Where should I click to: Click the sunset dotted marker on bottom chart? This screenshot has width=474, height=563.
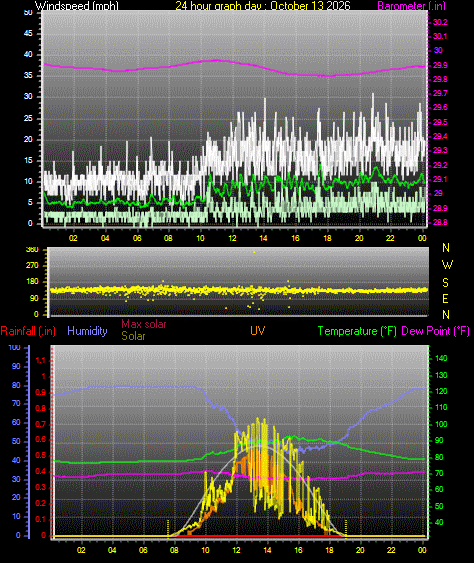[x=346, y=528]
